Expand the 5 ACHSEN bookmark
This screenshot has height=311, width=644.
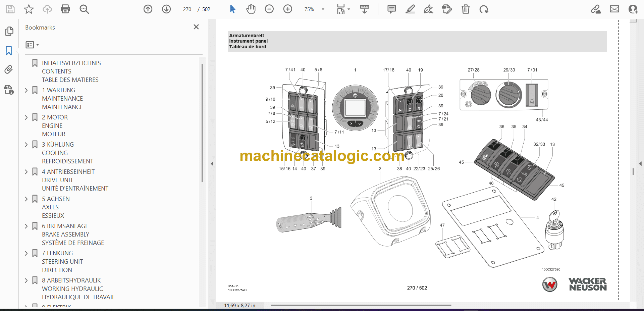pos(26,199)
